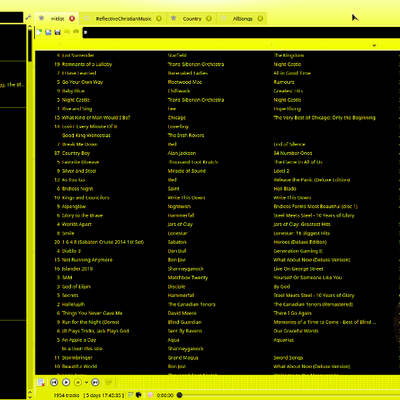Select the track 'Silver and Steel'
Image resolution: width=400 pixels, height=400 pixels.
[x=79, y=171]
